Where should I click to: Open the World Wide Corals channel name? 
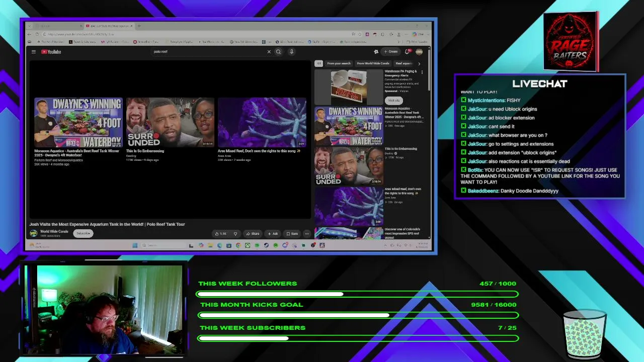click(x=54, y=232)
